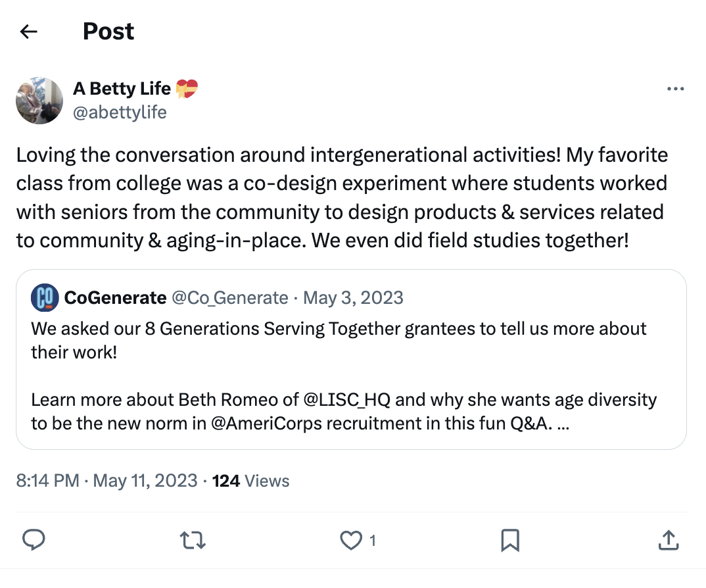Click the like count number 1

pos(373,541)
